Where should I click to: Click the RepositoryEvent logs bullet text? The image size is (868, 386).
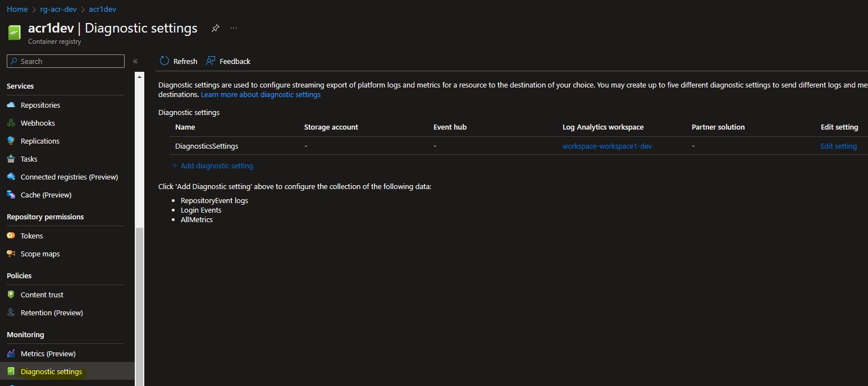214,200
